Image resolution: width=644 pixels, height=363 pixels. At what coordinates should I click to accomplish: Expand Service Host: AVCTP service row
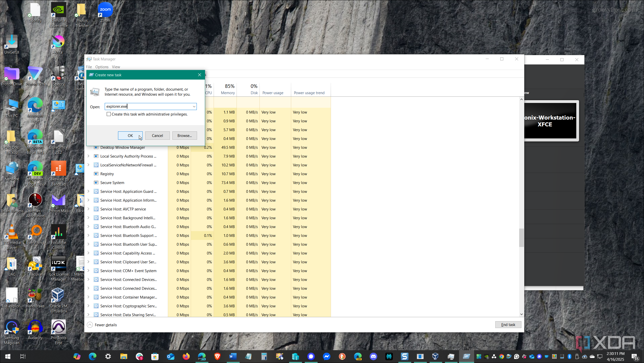[88, 209]
